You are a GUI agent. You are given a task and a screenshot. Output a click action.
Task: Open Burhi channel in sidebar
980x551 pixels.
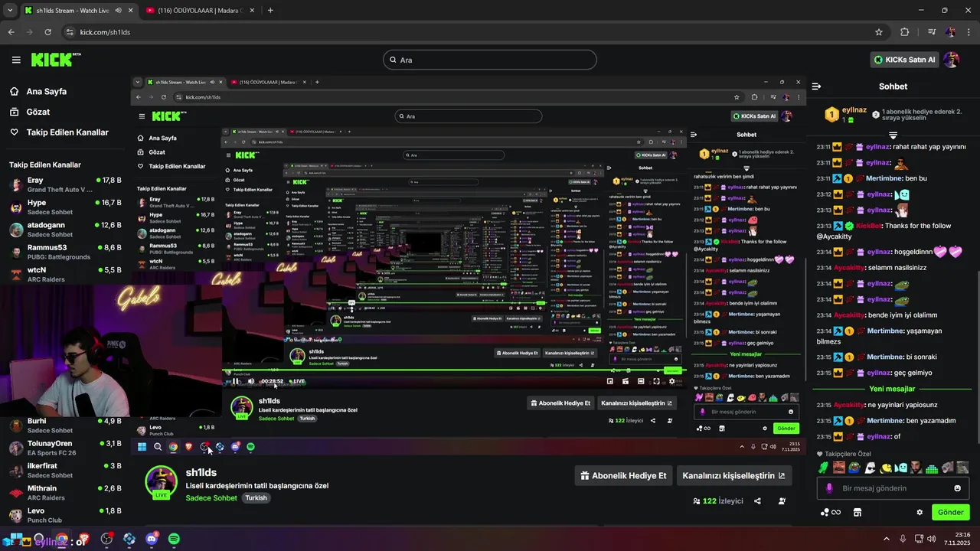coord(65,425)
